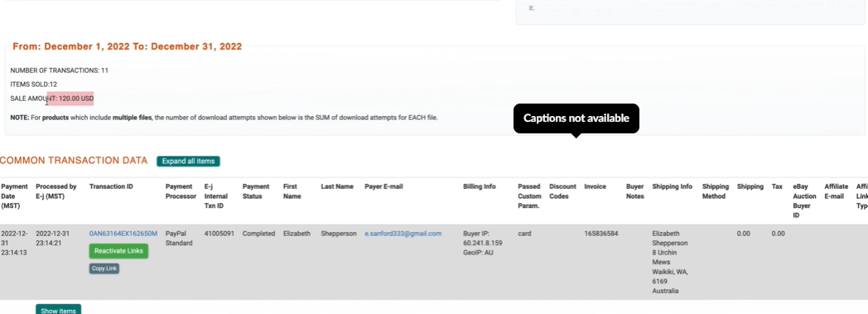Click the Payment Date (MST) column header
The height and width of the screenshot is (314, 868).
[x=14, y=196]
